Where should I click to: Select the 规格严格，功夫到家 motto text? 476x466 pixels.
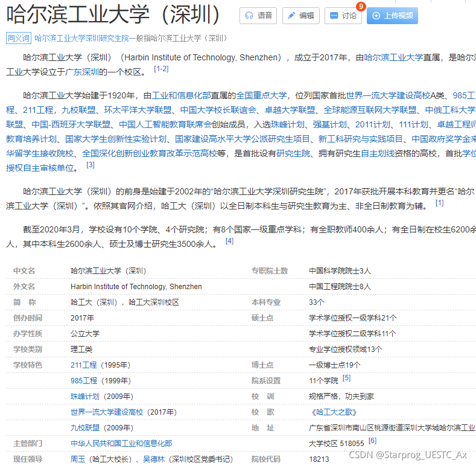point(341,397)
